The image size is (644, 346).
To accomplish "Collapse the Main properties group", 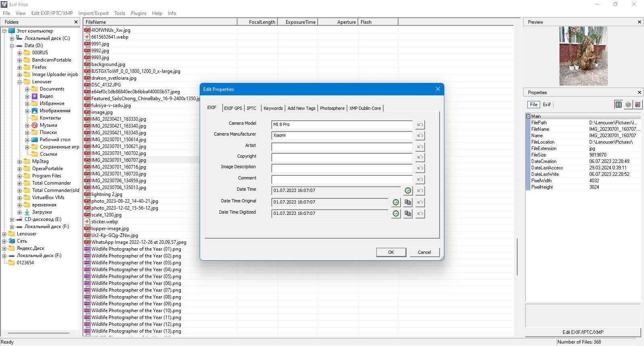I will pos(528,116).
